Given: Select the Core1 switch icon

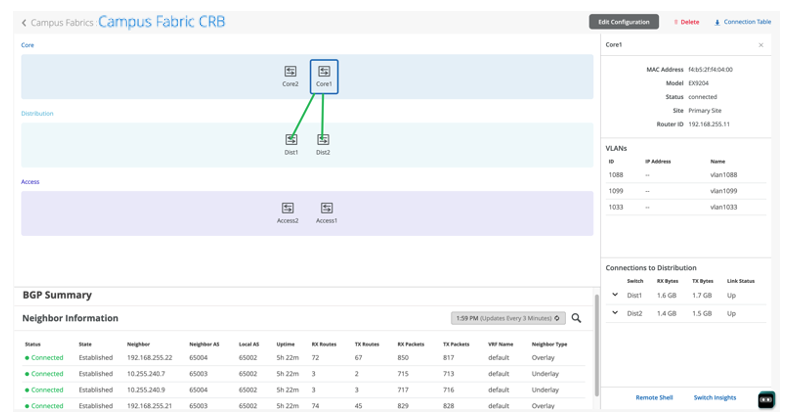Looking at the screenshot, I should (324, 72).
